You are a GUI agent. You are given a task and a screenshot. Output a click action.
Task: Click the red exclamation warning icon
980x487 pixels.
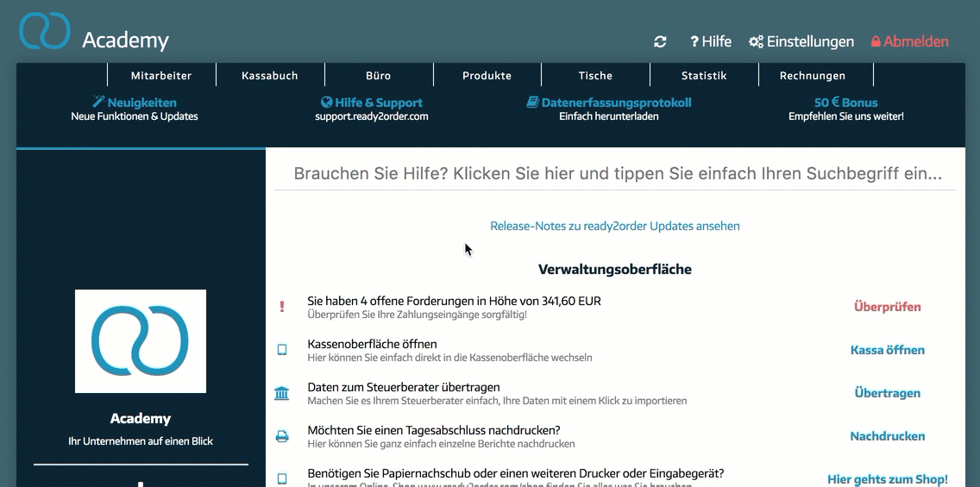click(x=282, y=307)
